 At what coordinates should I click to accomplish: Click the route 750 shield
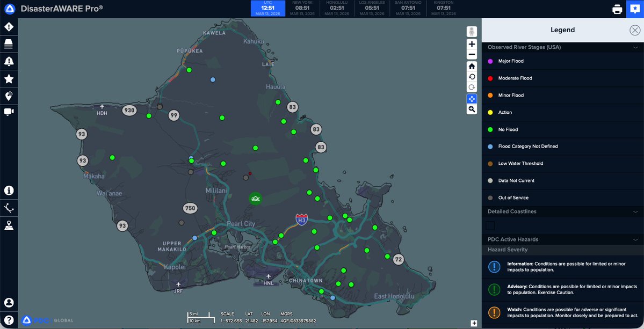pyautogui.click(x=190, y=208)
